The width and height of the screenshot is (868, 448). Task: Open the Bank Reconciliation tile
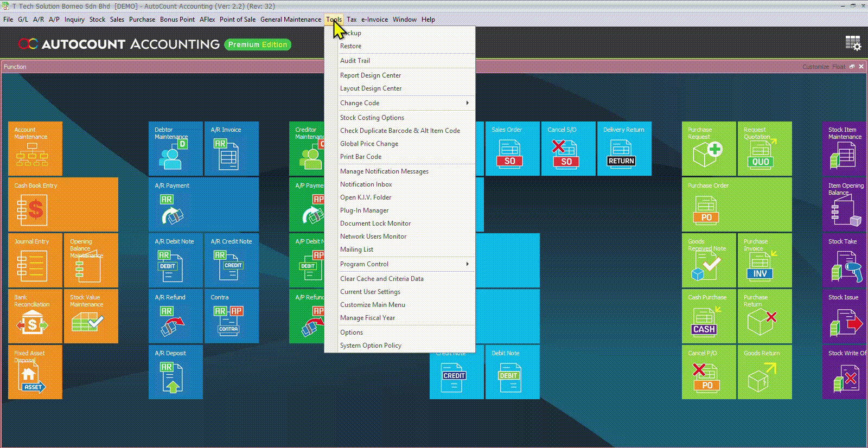pos(35,316)
